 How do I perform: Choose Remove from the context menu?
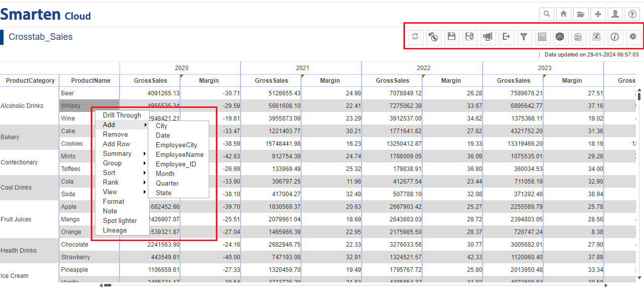pos(122,134)
